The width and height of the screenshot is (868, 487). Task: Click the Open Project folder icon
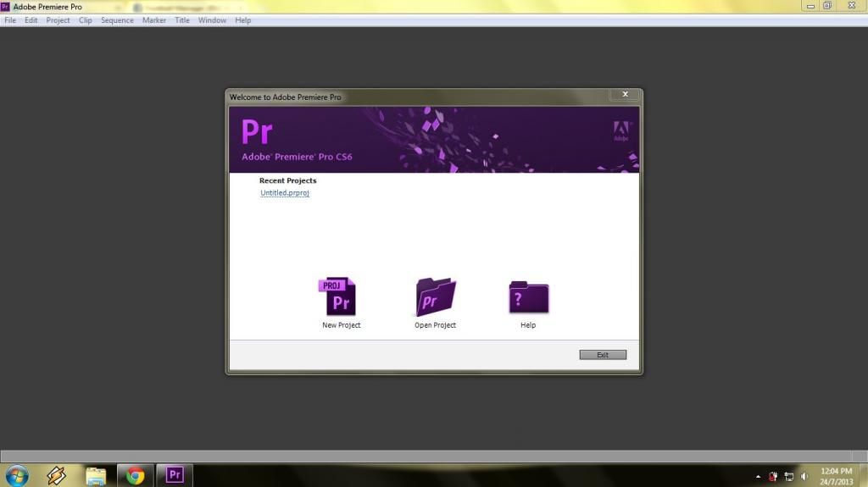pyautogui.click(x=435, y=297)
